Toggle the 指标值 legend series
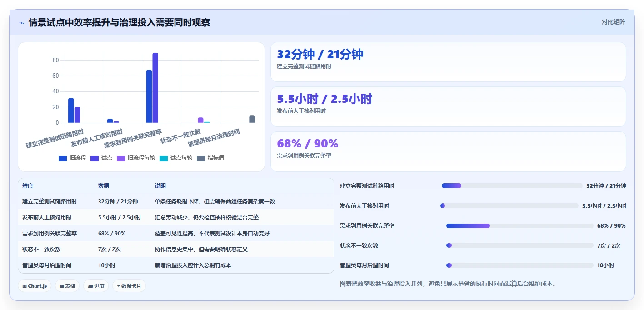The image size is (644, 310). coord(210,158)
